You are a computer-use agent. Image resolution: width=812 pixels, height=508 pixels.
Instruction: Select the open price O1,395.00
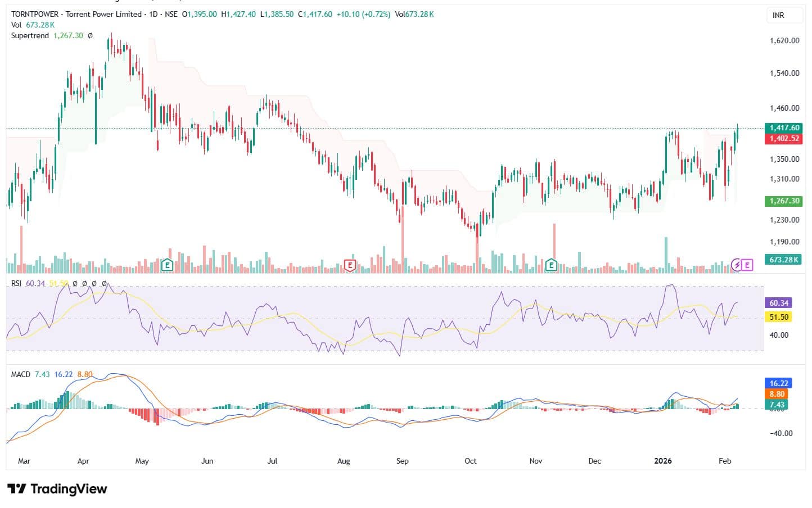pyautogui.click(x=199, y=14)
